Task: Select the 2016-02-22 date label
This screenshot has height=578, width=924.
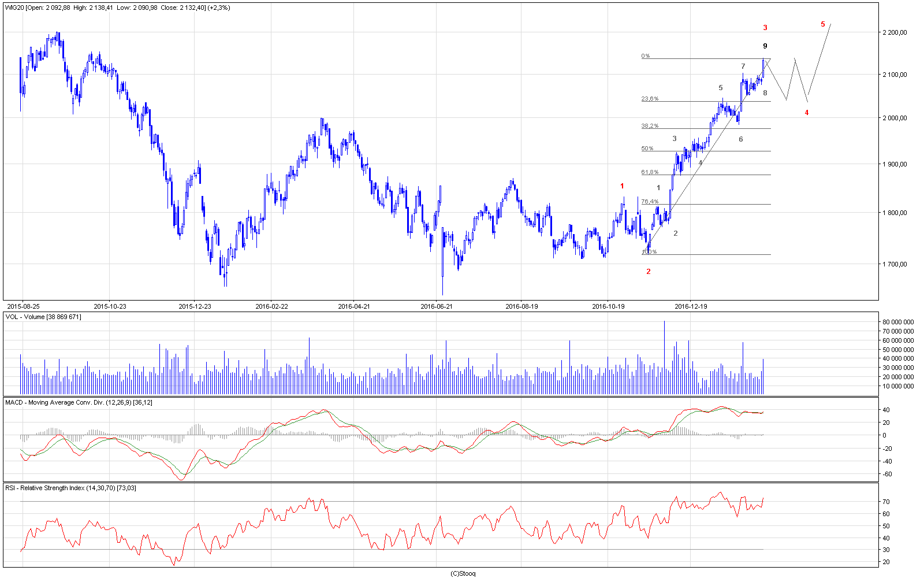Action: (x=271, y=306)
